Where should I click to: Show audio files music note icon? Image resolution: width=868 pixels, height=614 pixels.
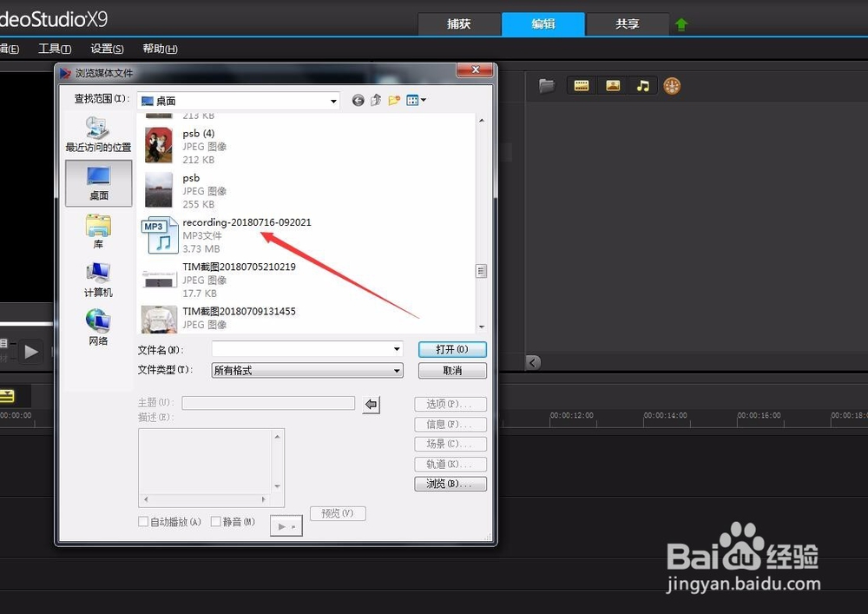point(642,86)
